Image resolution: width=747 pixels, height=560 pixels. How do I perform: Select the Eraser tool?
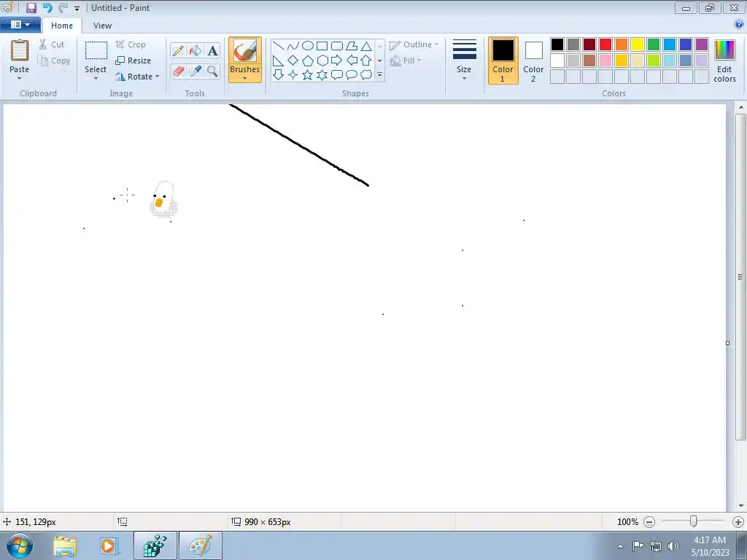(178, 71)
